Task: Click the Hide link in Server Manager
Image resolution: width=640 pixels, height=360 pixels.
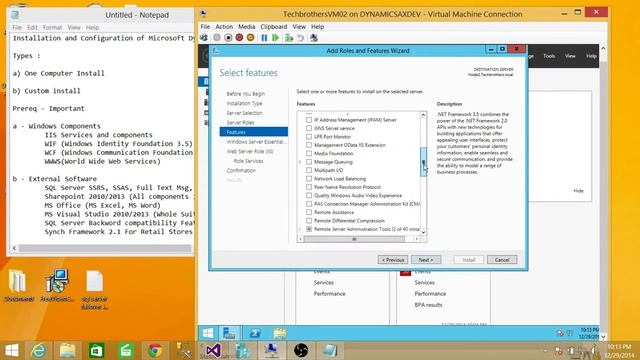Action: pyautogui.click(x=578, y=191)
